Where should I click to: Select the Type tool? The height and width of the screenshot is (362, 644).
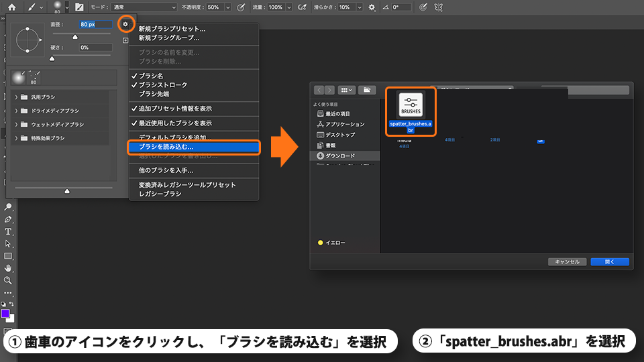[8, 231]
